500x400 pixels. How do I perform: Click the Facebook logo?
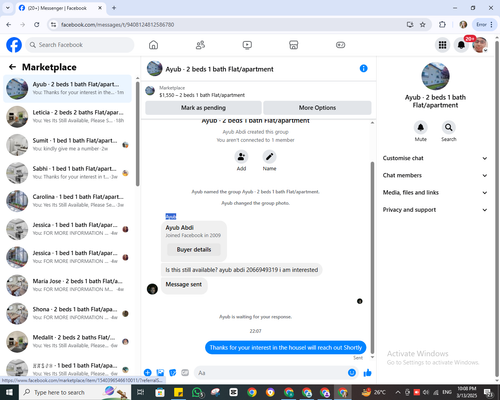[x=14, y=45]
